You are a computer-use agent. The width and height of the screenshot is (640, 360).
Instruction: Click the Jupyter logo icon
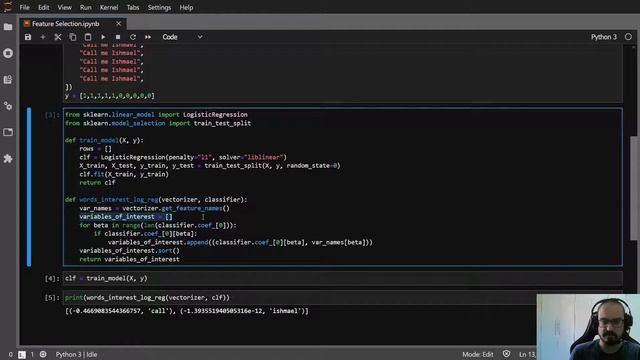(x=8, y=7)
